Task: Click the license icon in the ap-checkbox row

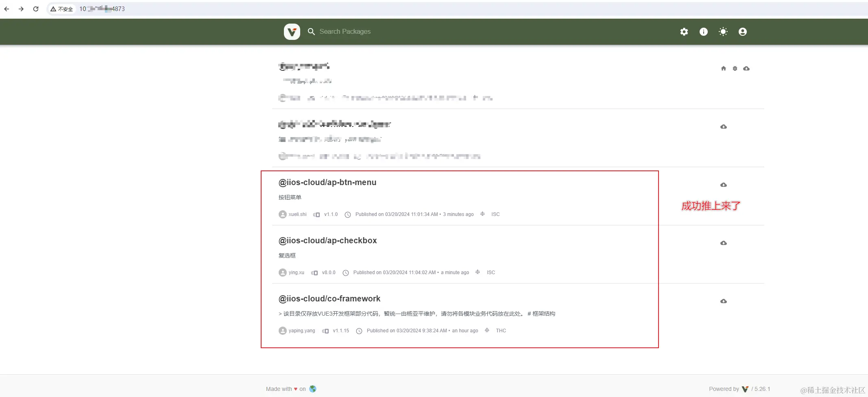Action: coord(478,272)
